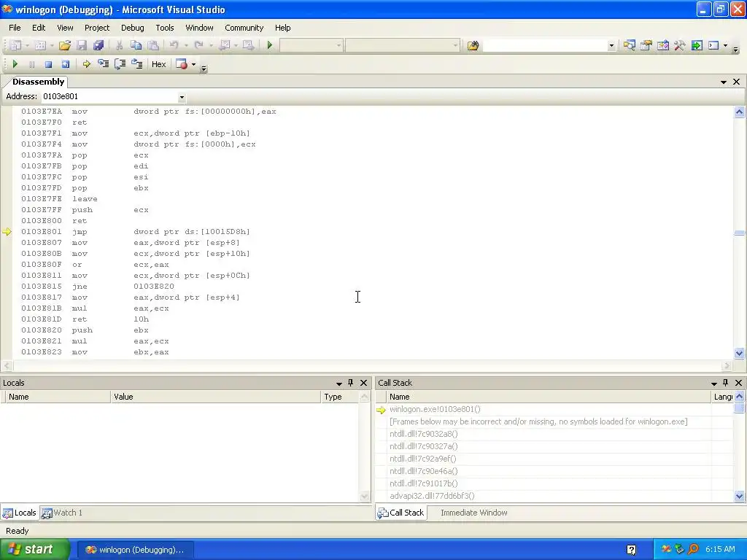The image size is (747, 560).
Task: Click the Step Over icon
Action: pos(120,64)
